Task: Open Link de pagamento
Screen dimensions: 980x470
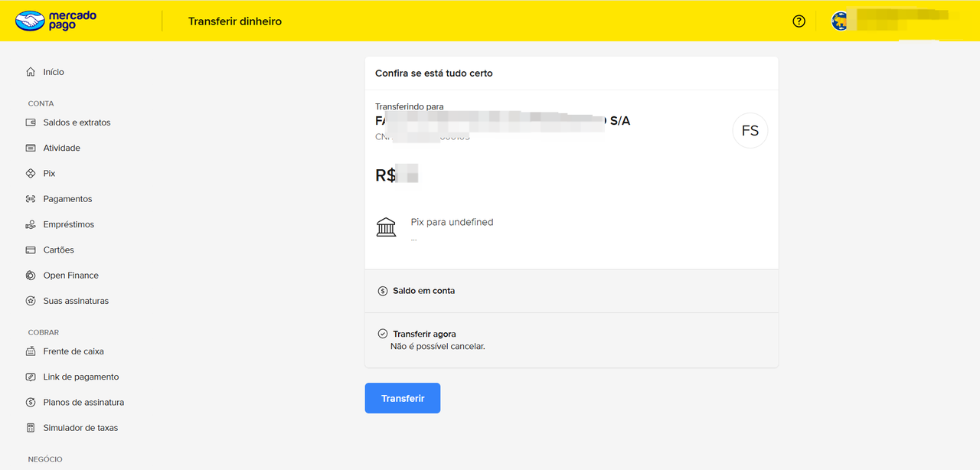Action: tap(80, 377)
